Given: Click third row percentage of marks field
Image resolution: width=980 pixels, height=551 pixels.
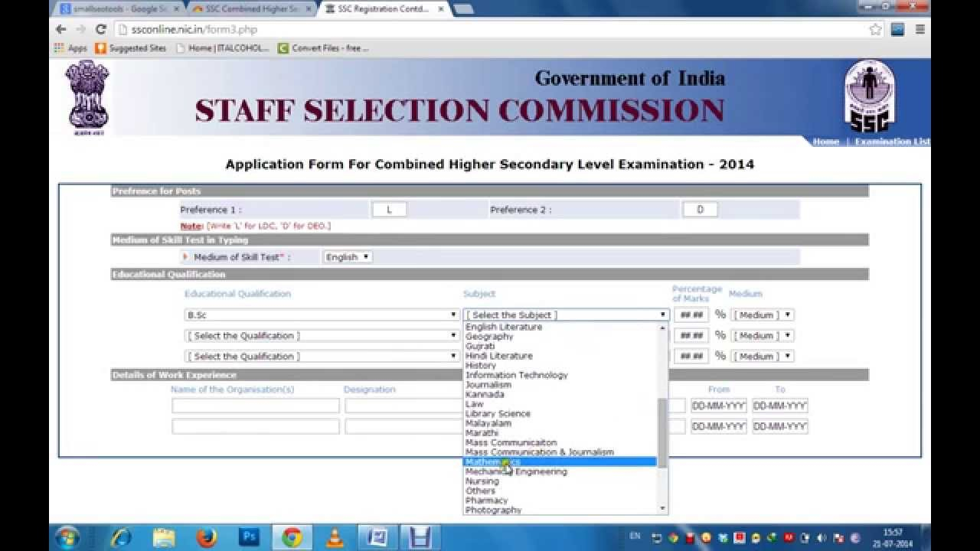Looking at the screenshot, I should click(691, 356).
